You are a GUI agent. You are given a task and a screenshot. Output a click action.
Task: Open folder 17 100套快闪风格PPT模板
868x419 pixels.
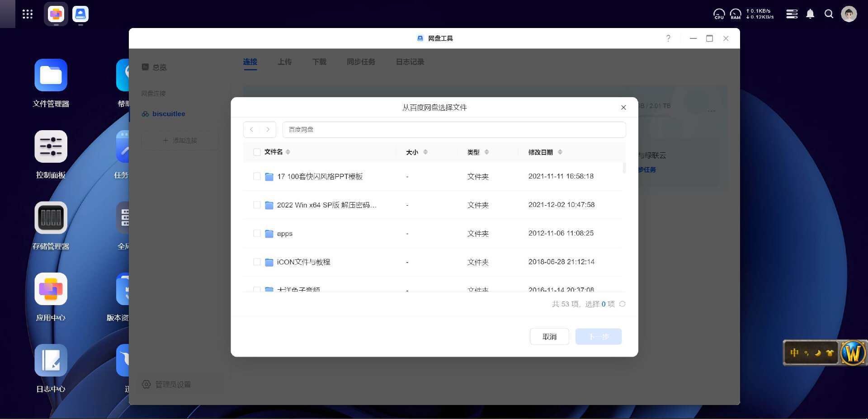point(320,176)
